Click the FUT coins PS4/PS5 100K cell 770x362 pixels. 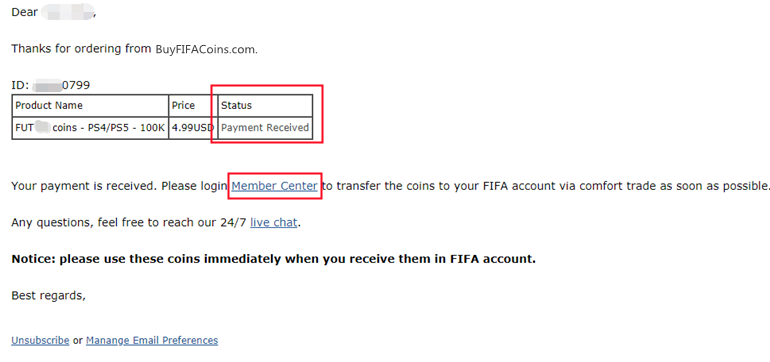[x=90, y=128]
